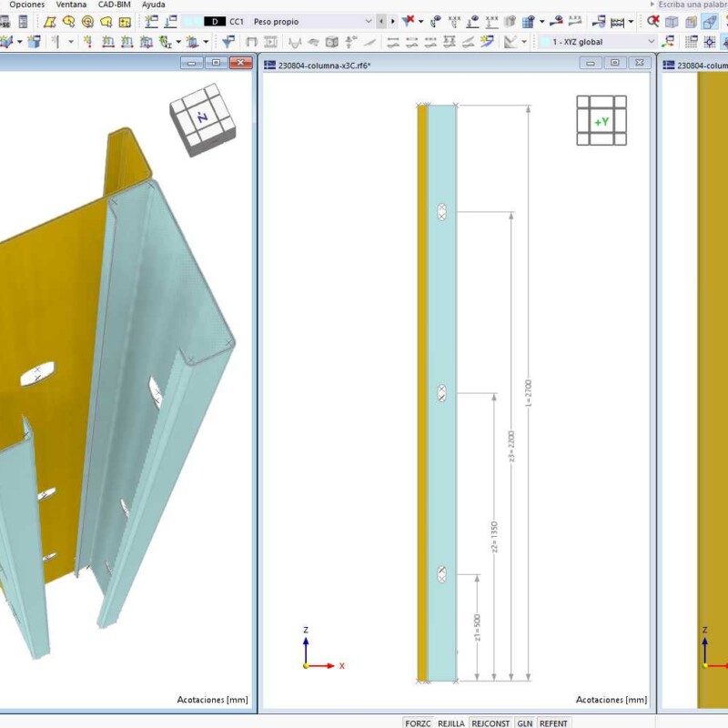Click the blue funnel filter icon in second row
This screenshot has height=728, width=728.
coord(227,42)
